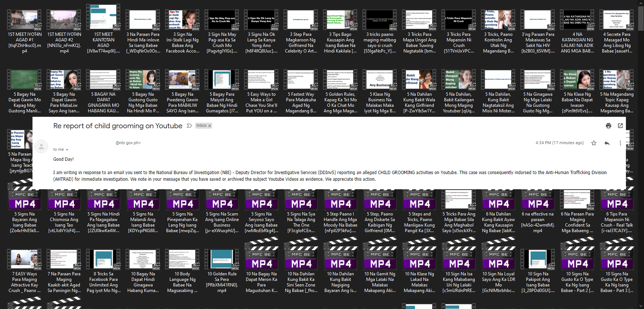Select the '1ST MEET IYOT4N AGAD #1' video

tap(25, 20)
